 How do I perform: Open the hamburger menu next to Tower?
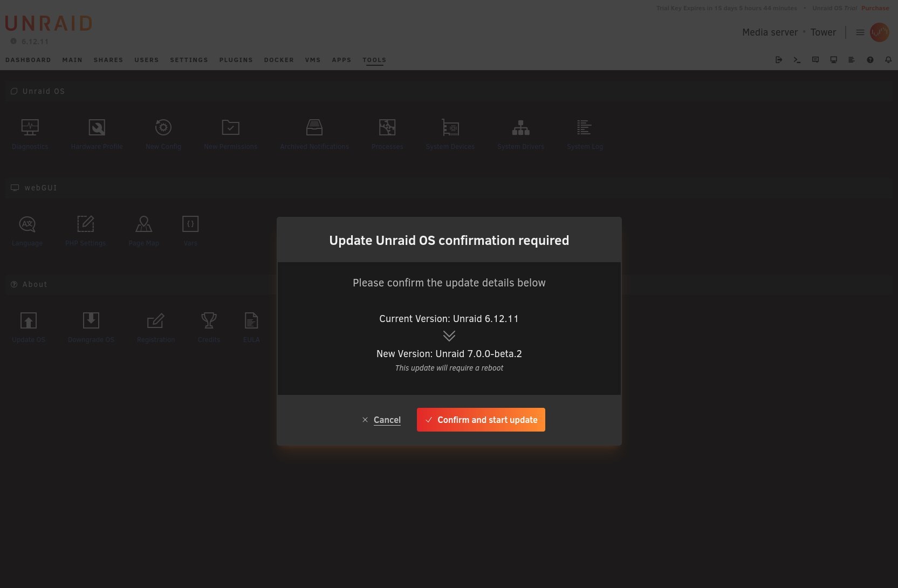[860, 32]
